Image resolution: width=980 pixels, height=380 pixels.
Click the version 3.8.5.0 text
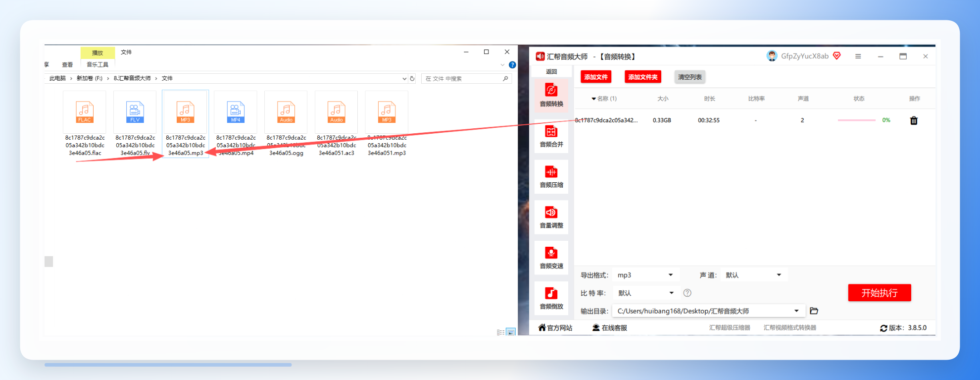pyautogui.click(x=917, y=328)
